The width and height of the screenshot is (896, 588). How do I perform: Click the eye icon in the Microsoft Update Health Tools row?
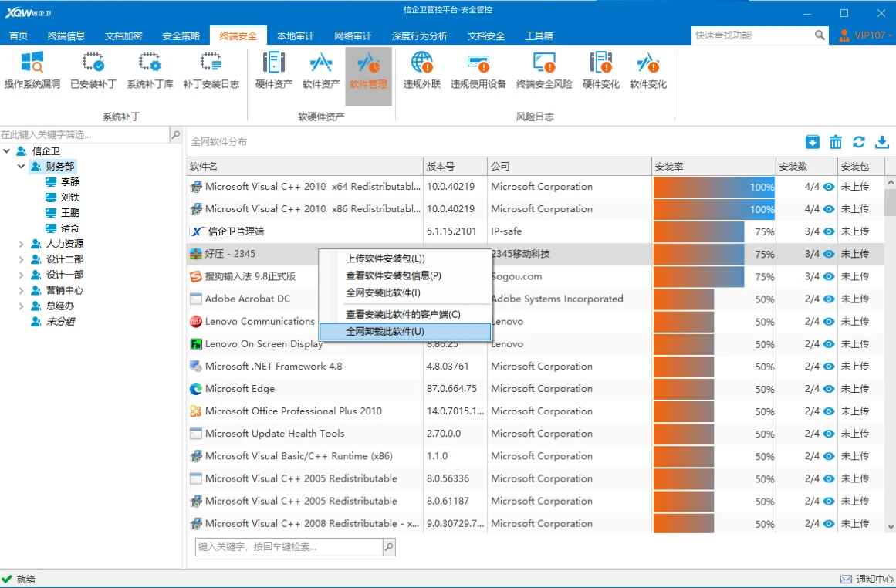pos(829,434)
